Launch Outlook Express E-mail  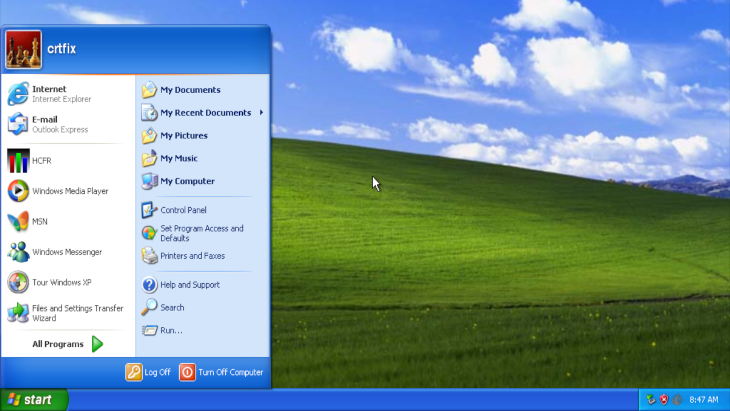click(60, 124)
